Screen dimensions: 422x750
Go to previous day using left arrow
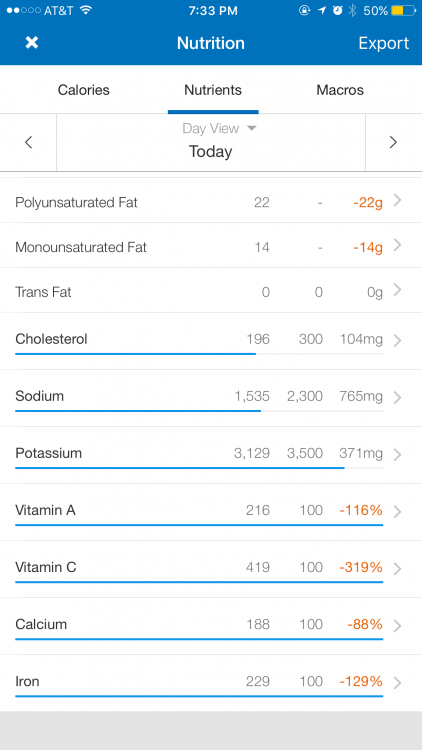point(29,142)
